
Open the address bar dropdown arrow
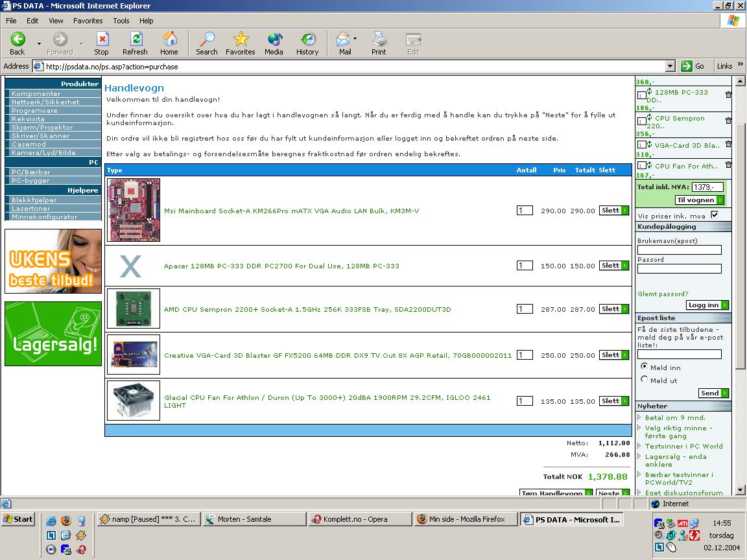(670, 66)
